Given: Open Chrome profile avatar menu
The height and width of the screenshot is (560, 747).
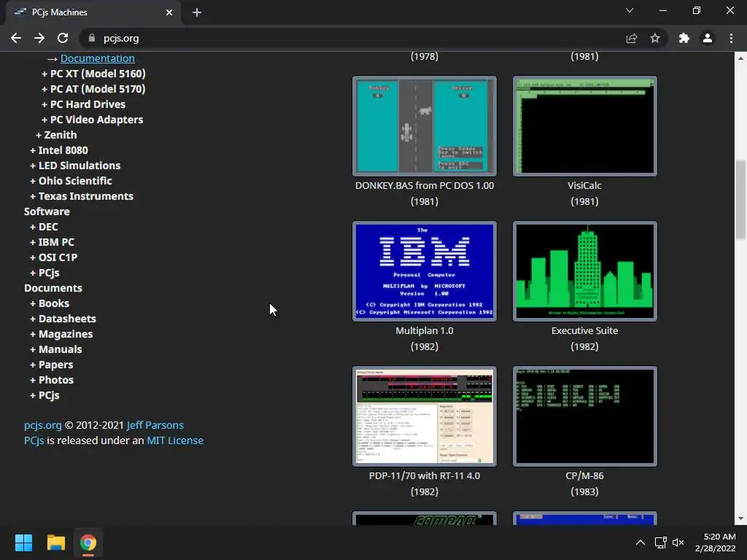Looking at the screenshot, I should [x=708, y=38].
